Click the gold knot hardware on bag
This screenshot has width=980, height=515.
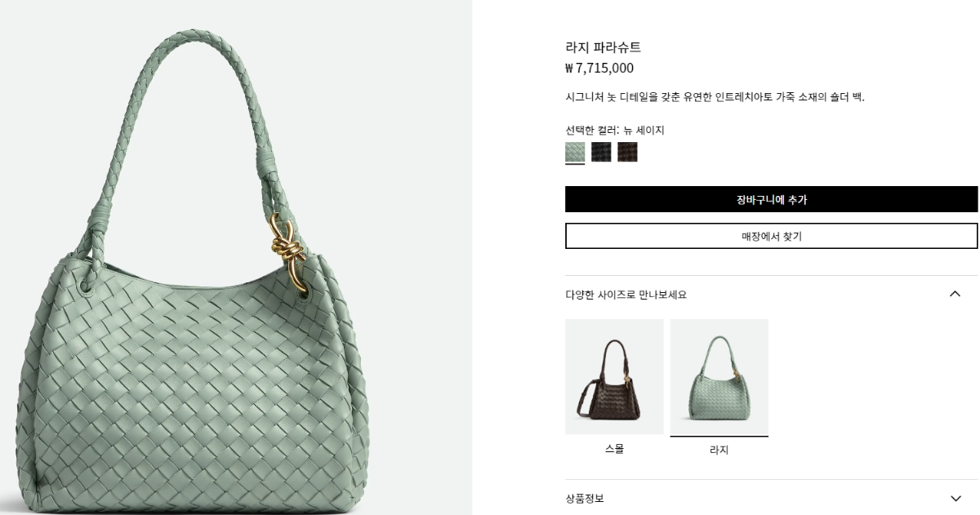[286, 249]
